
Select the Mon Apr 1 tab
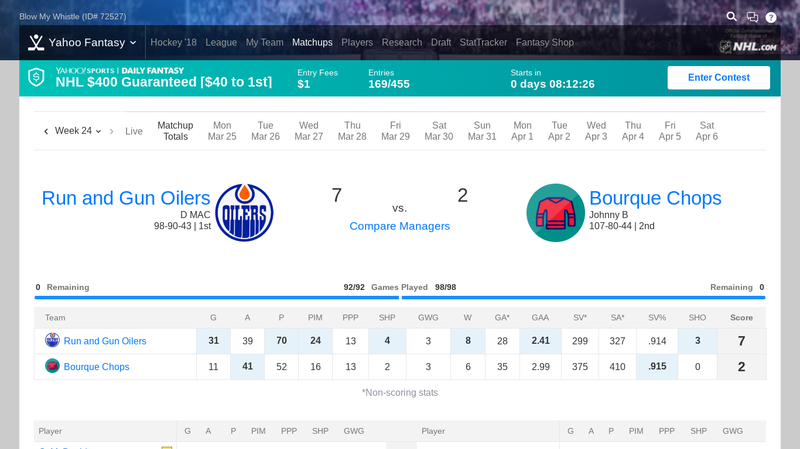pyautogui.click(x=522, y=131)
